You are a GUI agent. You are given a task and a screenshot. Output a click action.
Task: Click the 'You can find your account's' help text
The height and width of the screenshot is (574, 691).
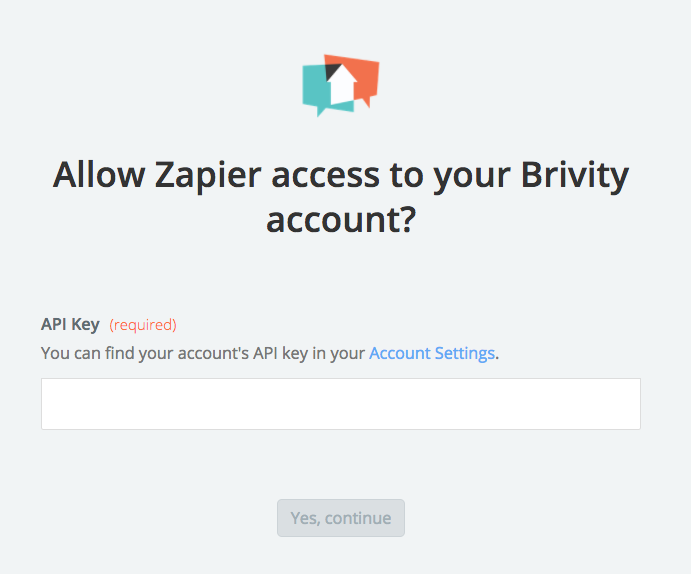coord(145,353)
